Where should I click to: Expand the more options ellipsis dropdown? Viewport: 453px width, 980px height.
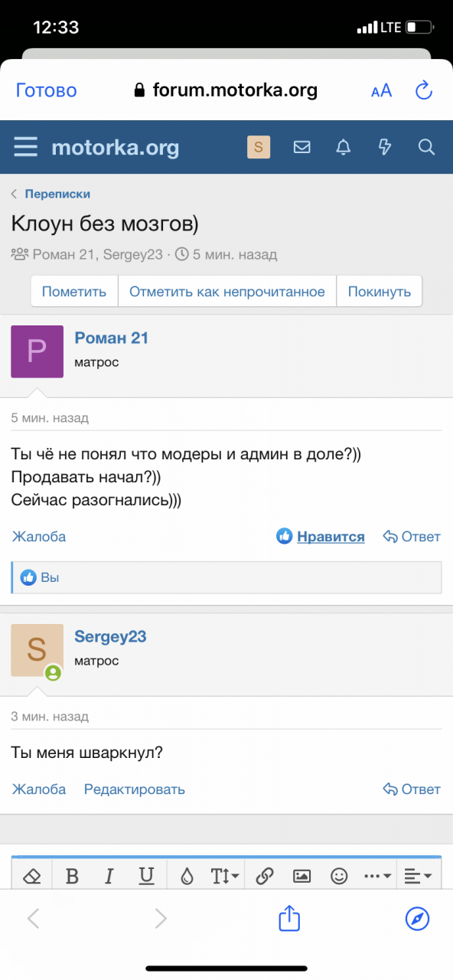point(379,876)
